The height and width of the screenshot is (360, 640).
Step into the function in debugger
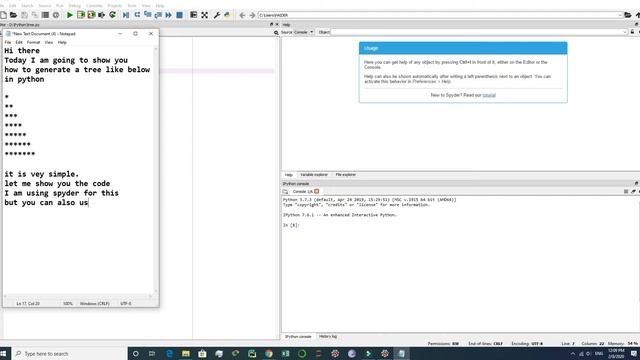(x=148, y=15)
